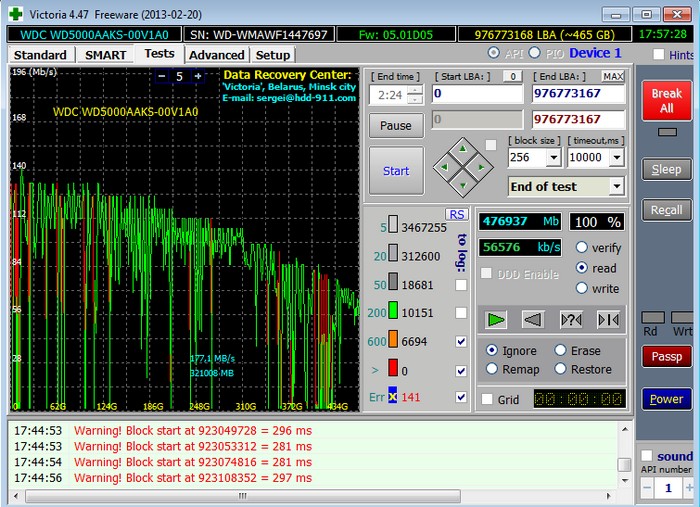
Task: Choose the Remap radio option
Action: coord(492,369)
